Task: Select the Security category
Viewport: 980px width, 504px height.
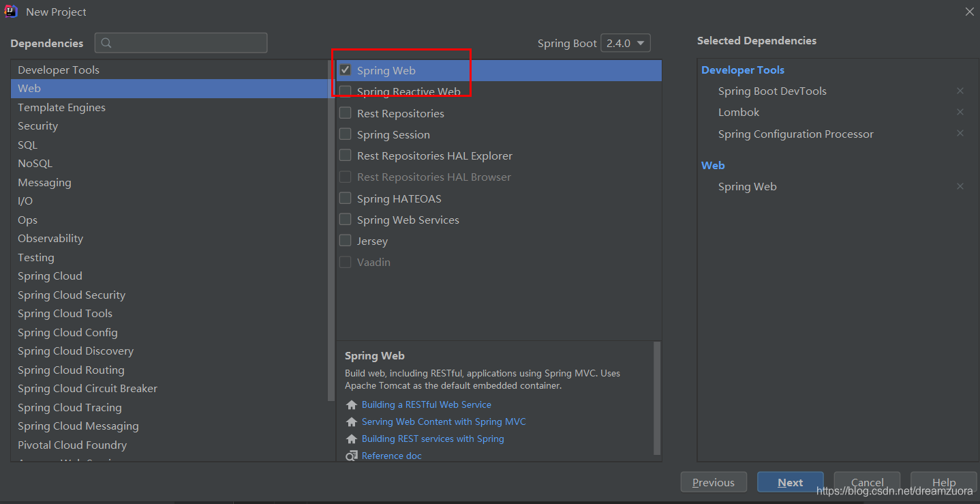Action: point(170,126)
